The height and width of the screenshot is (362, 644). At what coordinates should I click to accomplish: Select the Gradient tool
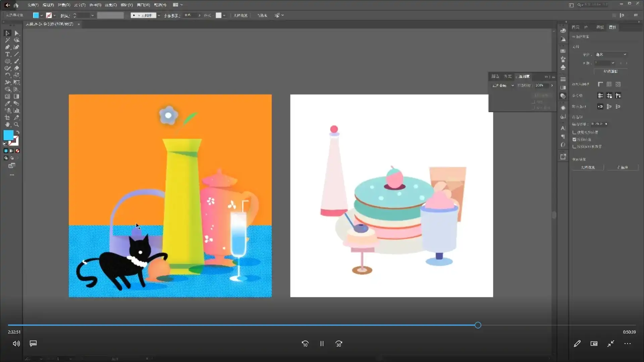[16, 97]
